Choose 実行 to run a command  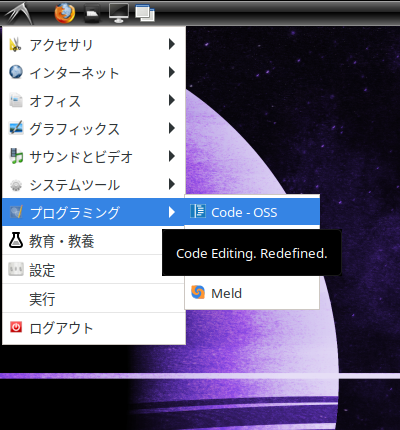(x=94, y=299)
